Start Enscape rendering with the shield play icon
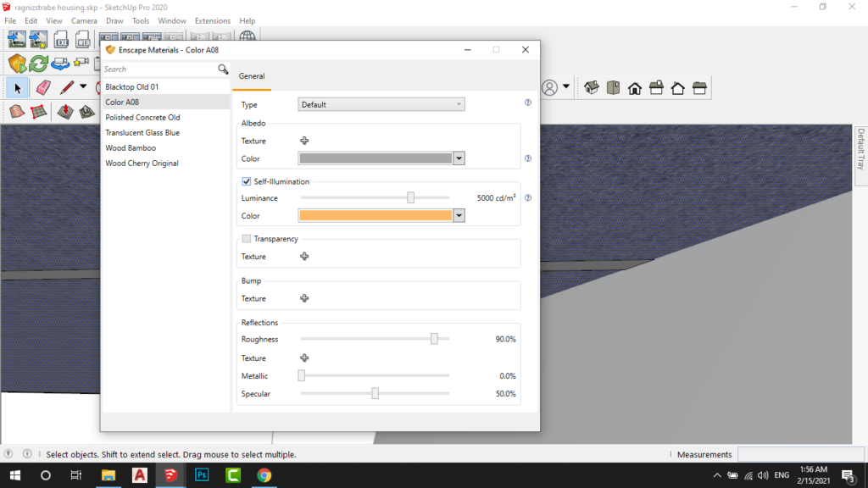The height and width of the screenshot is (488, 868). pyautogui.click(x=17, y=64)
